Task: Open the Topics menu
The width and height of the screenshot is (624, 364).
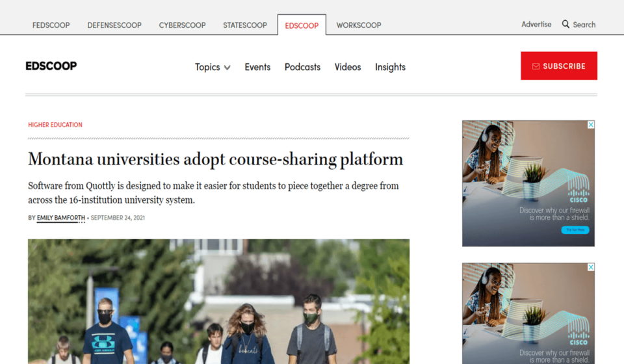Action: click(x=207, y=67)
